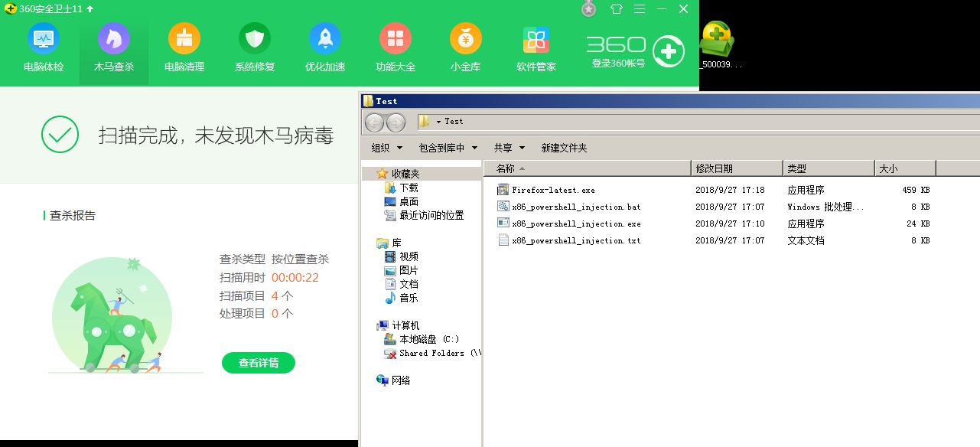Sort by 修改日期 column header
Screen dimensions: 980x447
coord(737,168)
